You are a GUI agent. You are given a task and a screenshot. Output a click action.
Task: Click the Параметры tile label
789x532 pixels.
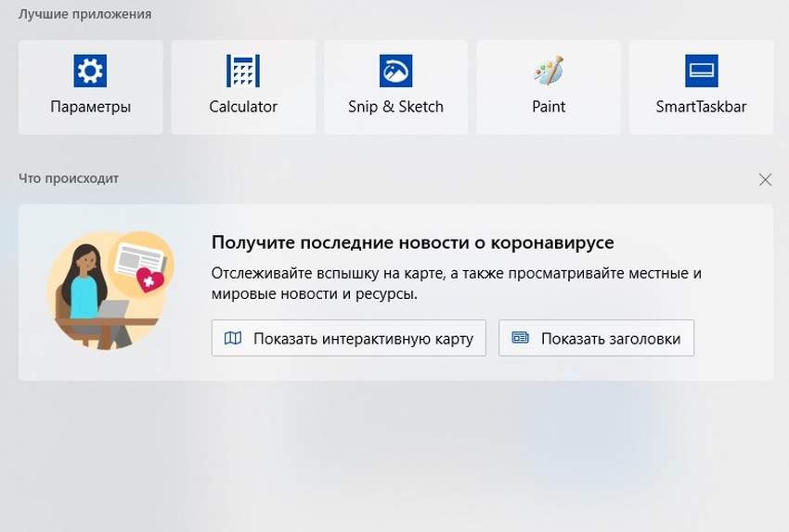pyautogui.click(x=91, y=107)
